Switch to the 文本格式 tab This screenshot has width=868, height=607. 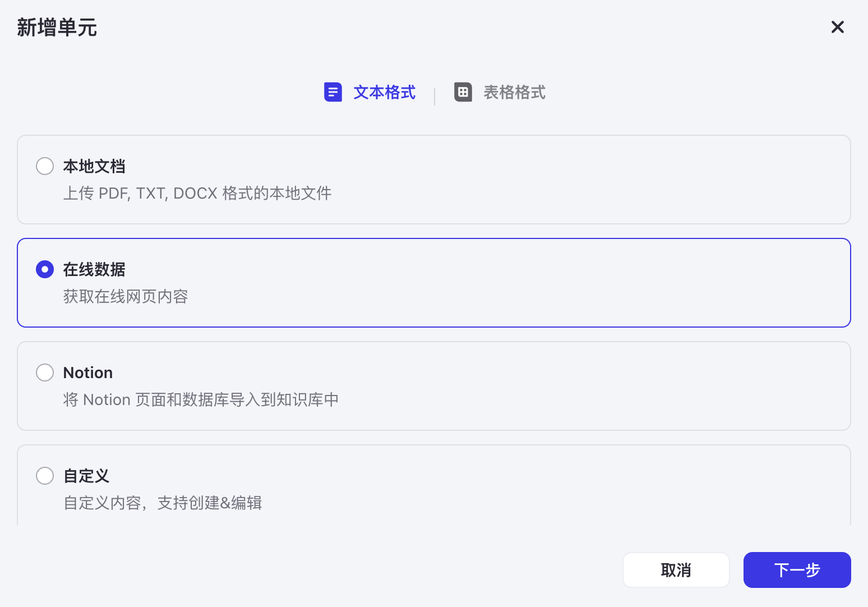(370, 92)
